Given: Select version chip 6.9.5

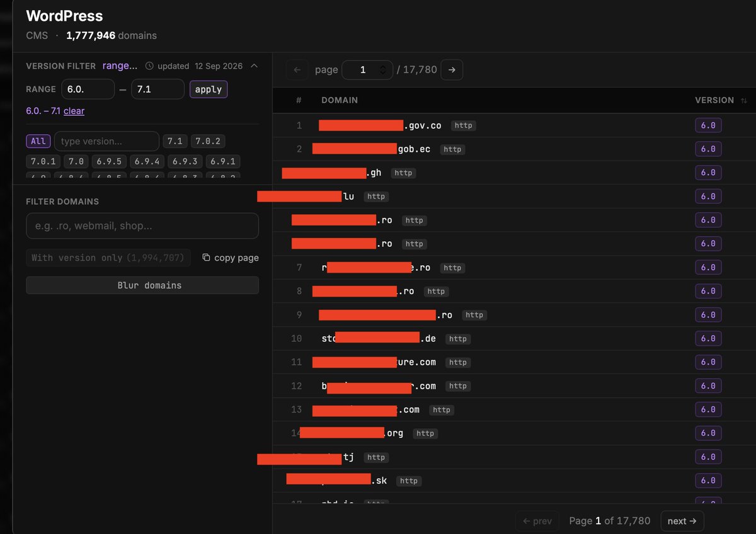Looking at the screenshot, I should pyautogui.click(x=109, y=161).
